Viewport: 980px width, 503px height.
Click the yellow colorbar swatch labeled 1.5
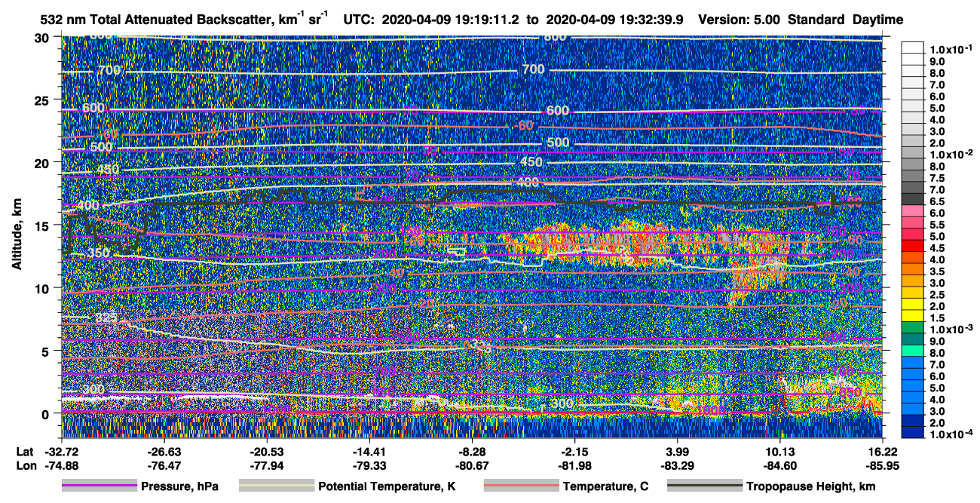[x=912, y=317]
